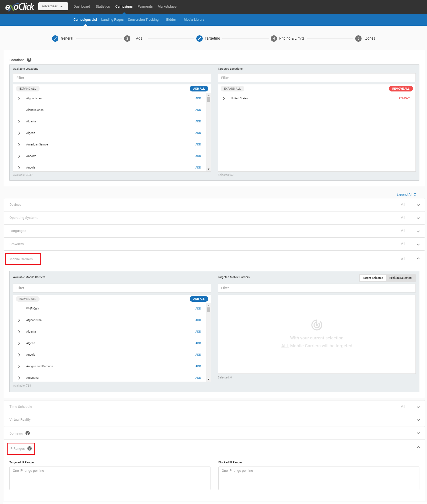Viewport: 427px width, 504px height.
Task: Expand the Time Schedule section chevron
Action: point(418,407)
